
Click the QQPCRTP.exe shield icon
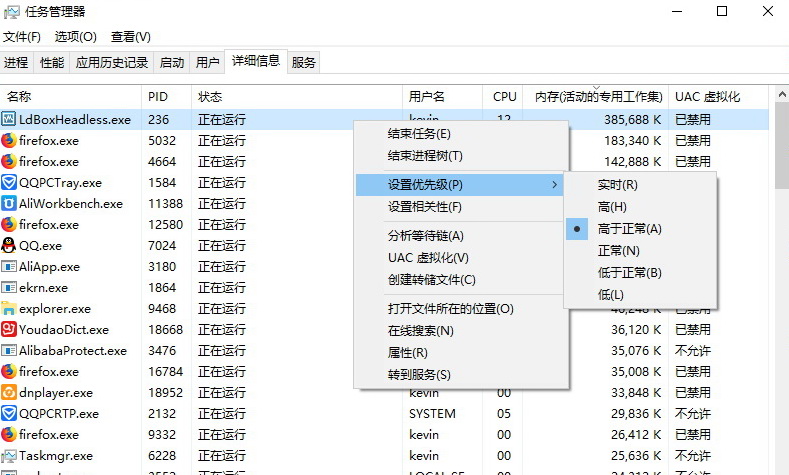pos(9,414)
